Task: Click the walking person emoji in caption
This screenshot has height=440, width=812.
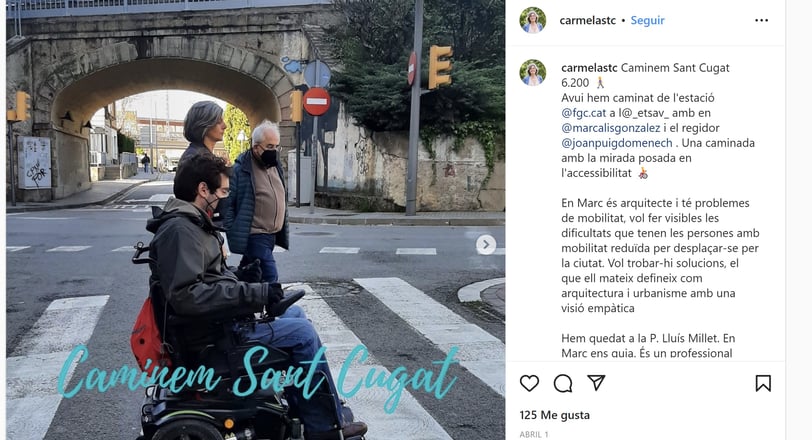Action: coord(600,83)
